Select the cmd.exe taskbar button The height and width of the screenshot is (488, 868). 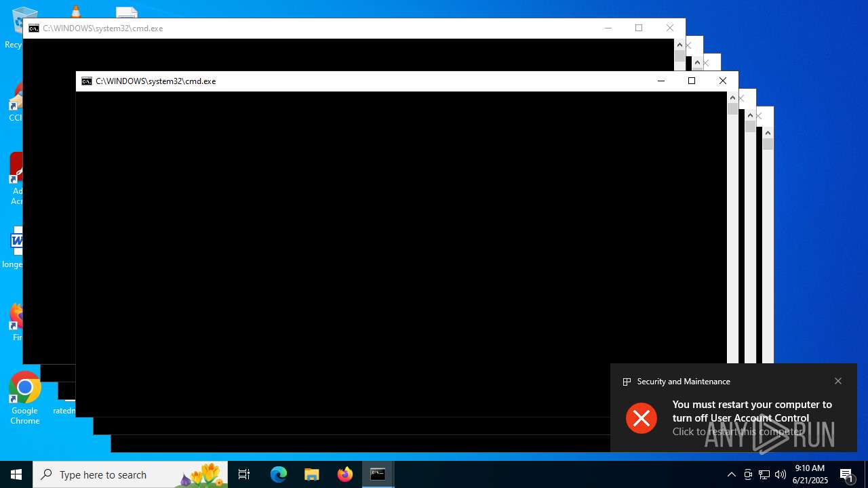378,474
